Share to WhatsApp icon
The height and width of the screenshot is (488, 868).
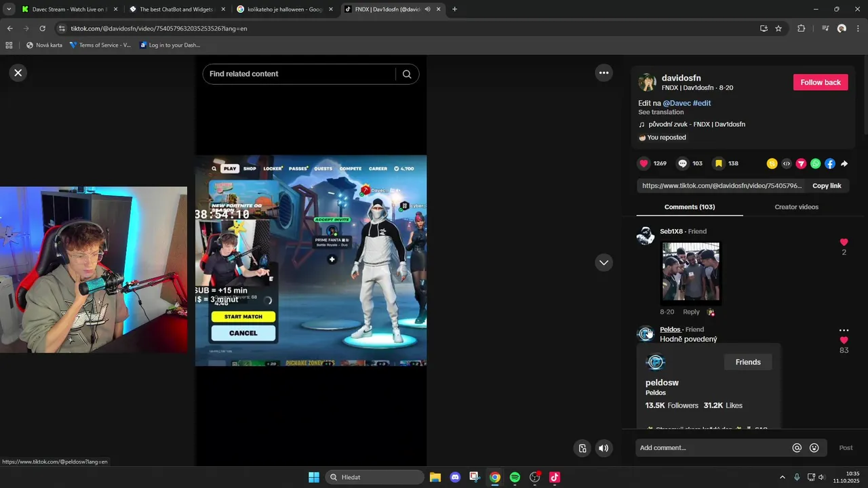(815, 163)
